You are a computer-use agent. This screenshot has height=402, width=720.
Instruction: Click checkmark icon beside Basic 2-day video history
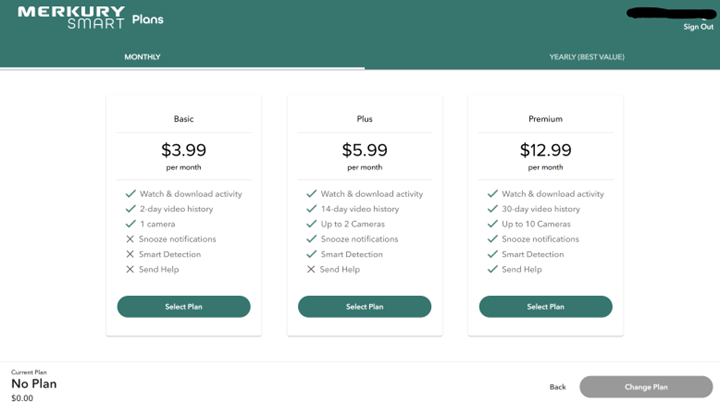[130, 209]
